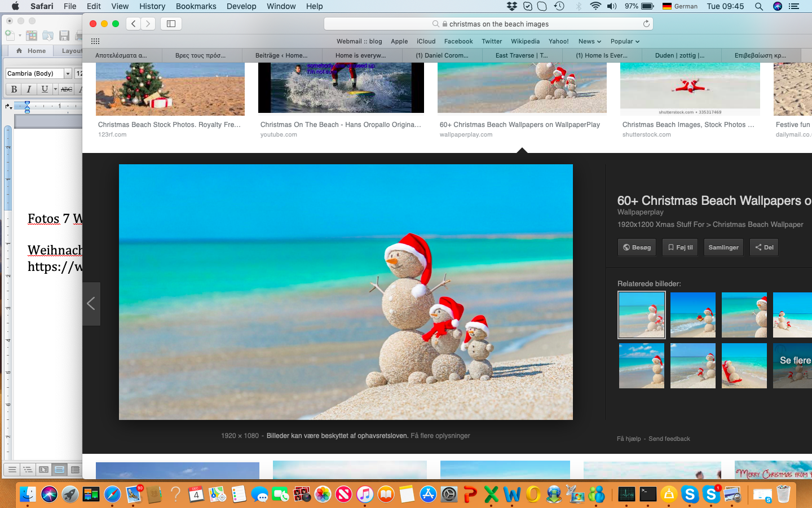The image size is (812, 508).
Task: Click Safari's forward navigation arrow
Action: 148,24
